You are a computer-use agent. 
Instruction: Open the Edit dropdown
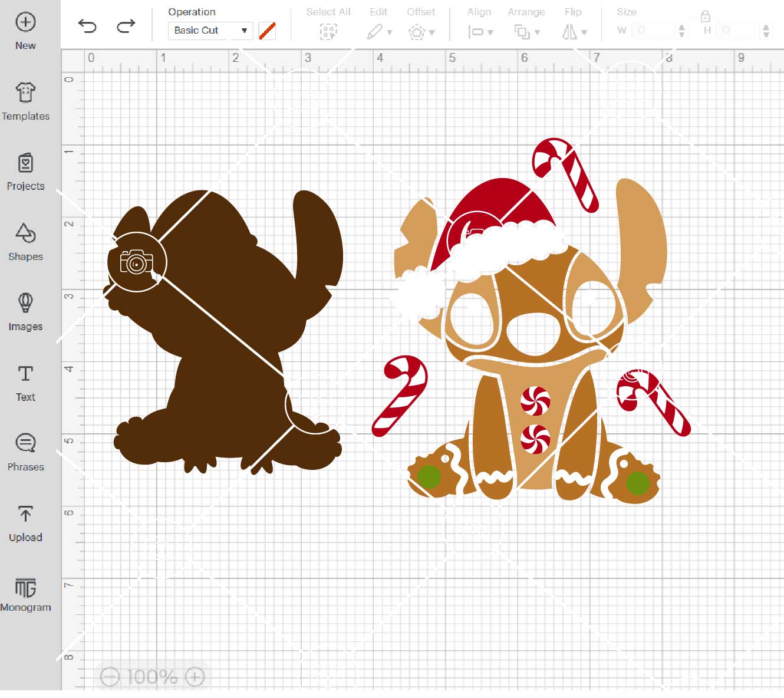(379, 31)
